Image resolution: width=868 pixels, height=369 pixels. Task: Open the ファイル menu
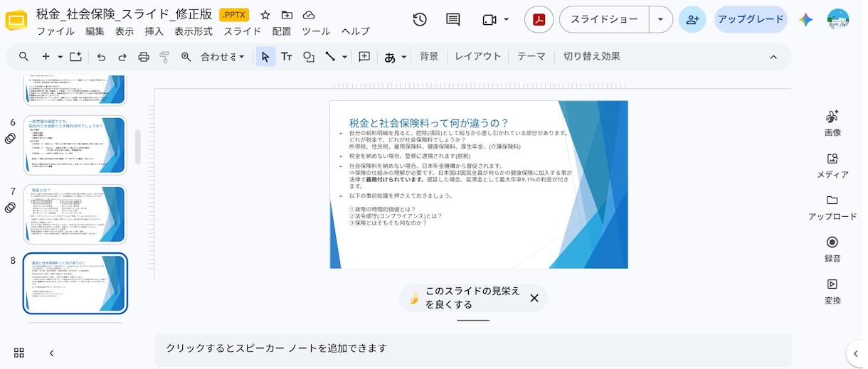55,31
